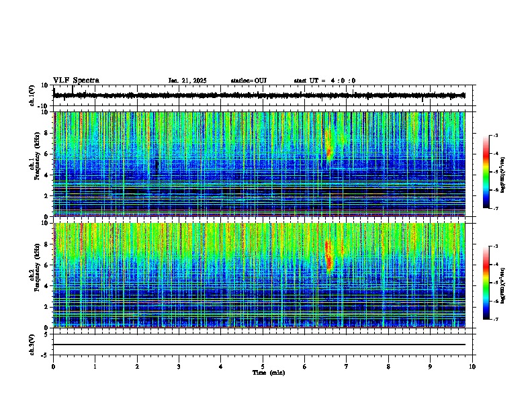
Task: Click the time-axis tick label "5"
Action: [x=263, y=367]
